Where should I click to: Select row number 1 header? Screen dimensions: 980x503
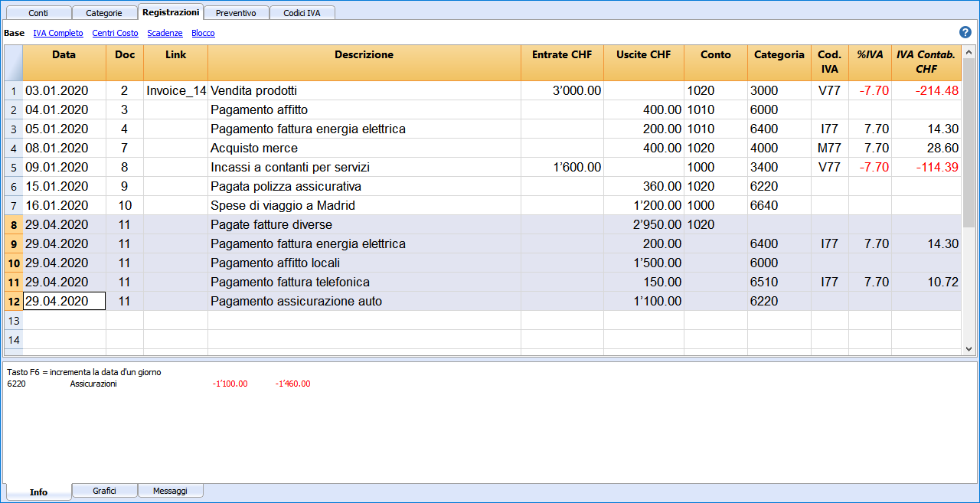click(14, 90)
